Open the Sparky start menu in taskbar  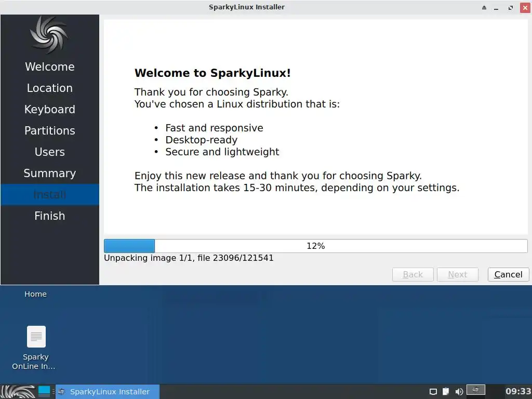[18, 392]
